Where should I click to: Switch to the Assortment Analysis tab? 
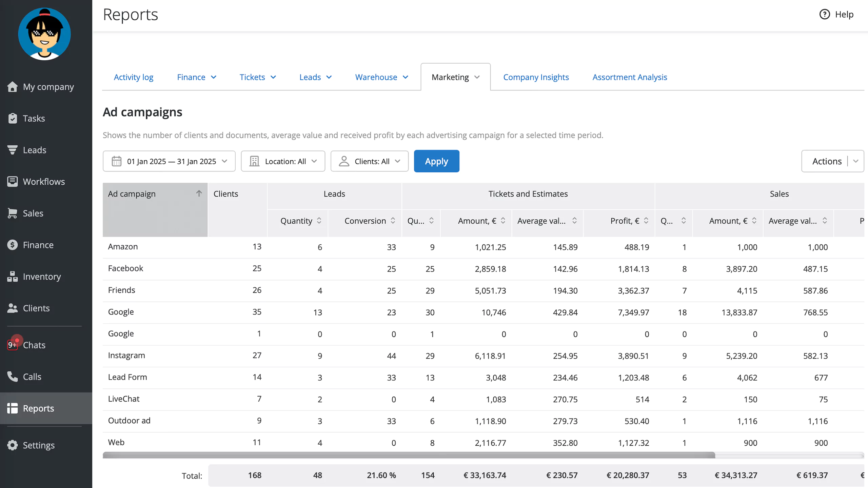tap(630, 76)
